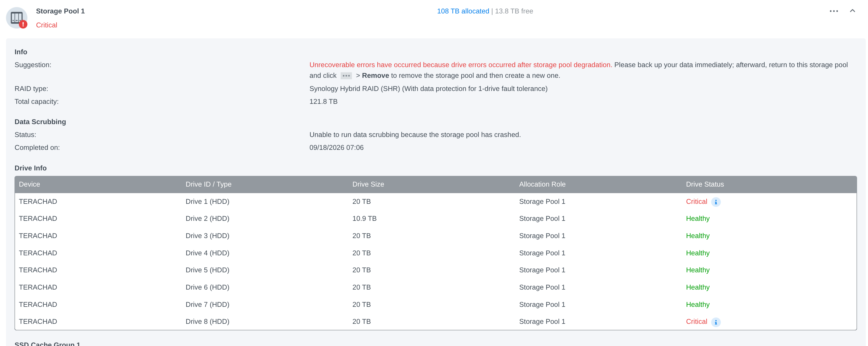868x346 pixels.
Task: Click the info icon beside Drive 8 Critical
Action: (x=716, y=322)
